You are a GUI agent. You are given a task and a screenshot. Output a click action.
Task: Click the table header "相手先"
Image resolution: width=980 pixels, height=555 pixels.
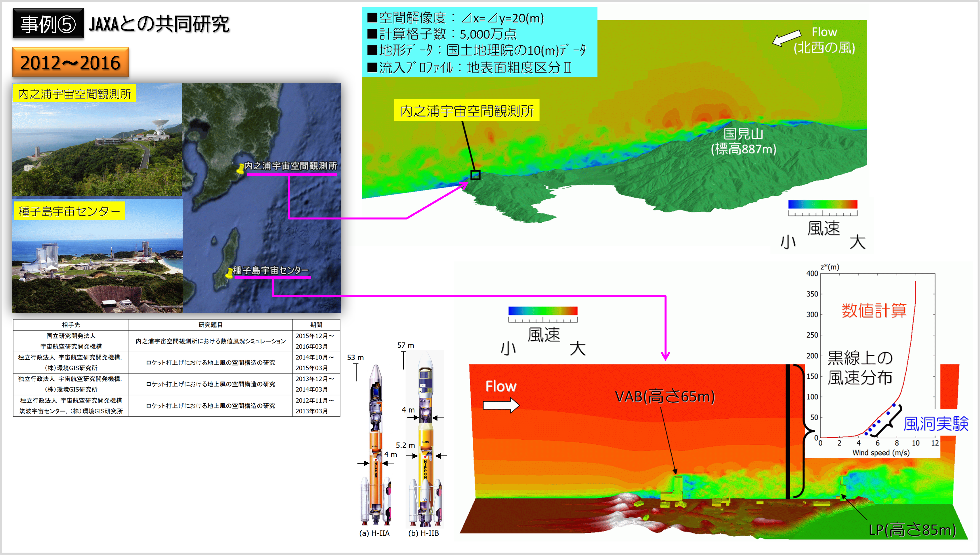(x=71, y=325)
